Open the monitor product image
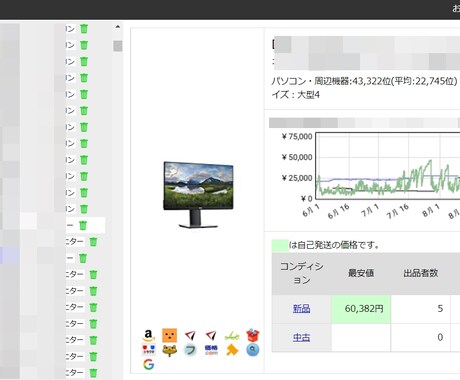The image size is (460, 380). (198, 195)
